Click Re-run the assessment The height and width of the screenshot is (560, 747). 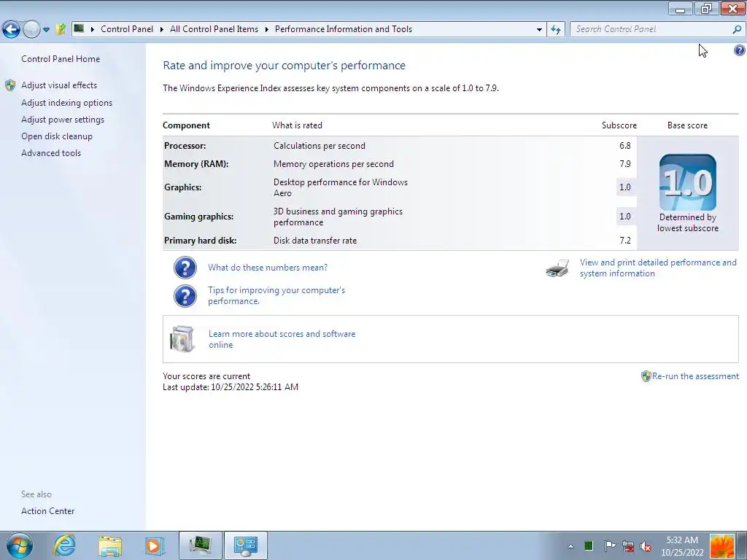coord(695,376)
